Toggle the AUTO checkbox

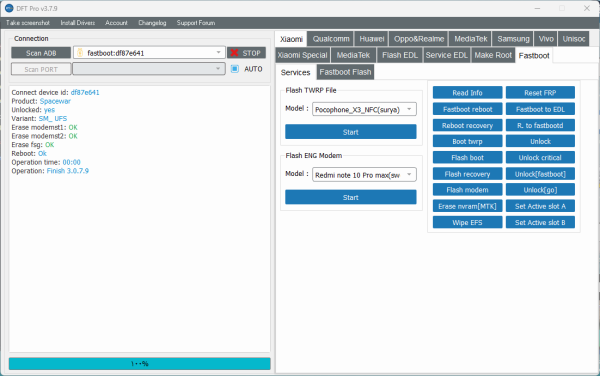[235, 69]
